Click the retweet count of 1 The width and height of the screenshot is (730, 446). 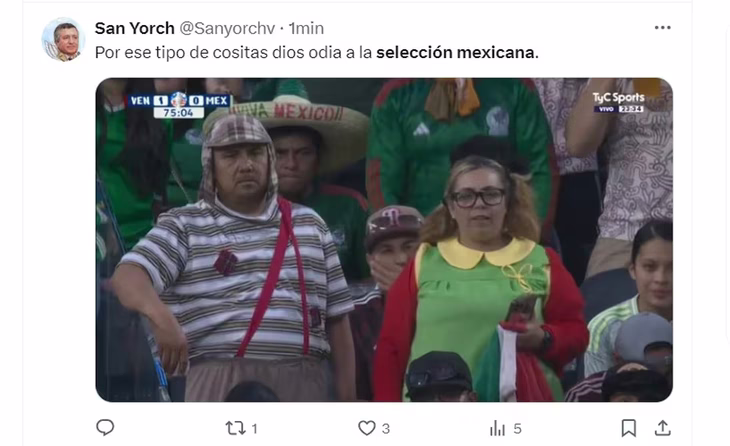click(254, 428)
